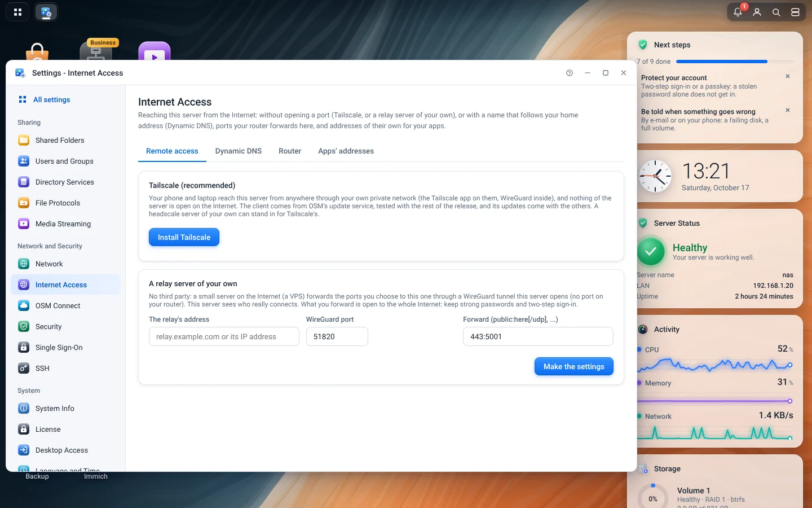Switch to Apps' addresses tab

point(346,151)
